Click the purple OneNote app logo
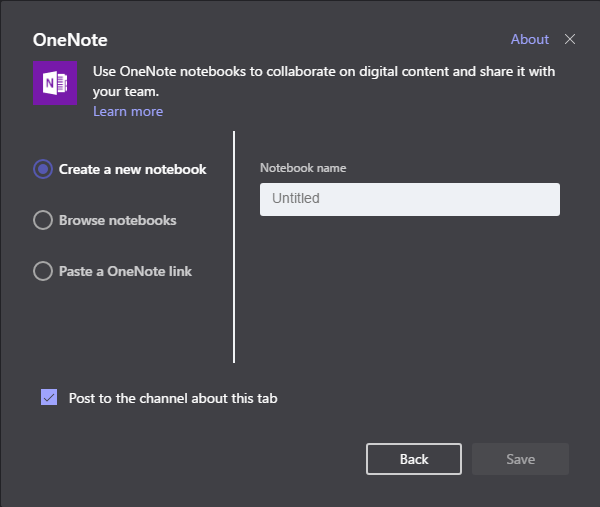The width and height of the screenshot is (600, 507). coord(55,83)
